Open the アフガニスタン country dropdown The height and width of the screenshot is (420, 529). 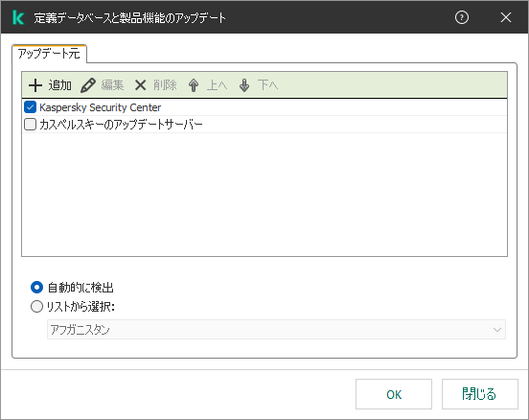tap(276, 330)
